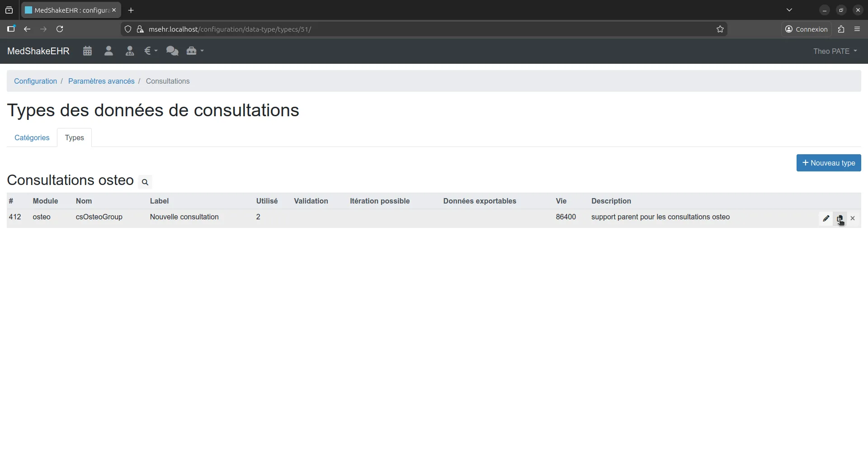Duplicate the osteo type using the copy icon
Viewport: 868px width, 474px height.
pyautogui.click(x=840, y=218)
